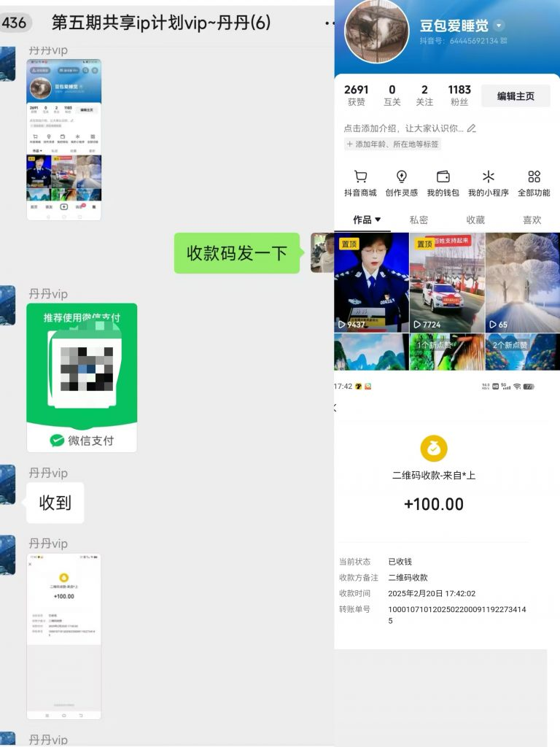Open 我的钱包 wallet icon
This screenshot has height=747, width=560.
[x=443, y=177]
